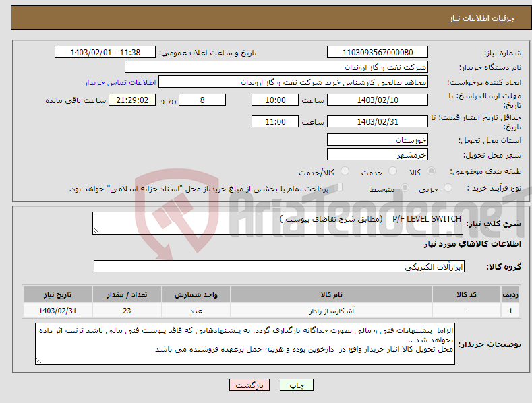Click the row number cell 1
The image size is (532, 403).
[x=510, y=311]
